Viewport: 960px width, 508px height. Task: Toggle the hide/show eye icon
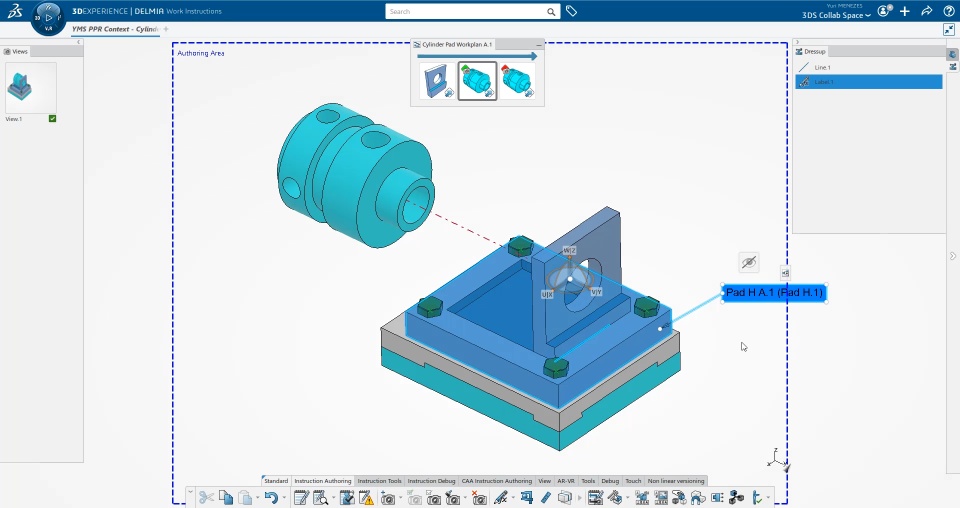pos(749,263)
